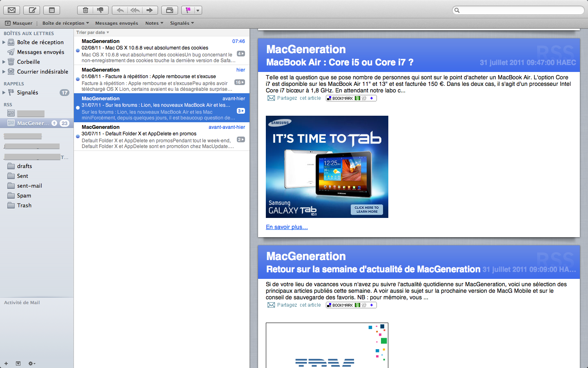Viewport: 588px width, 368px height.
Task: Click Partagez cet article under MacBook Air post
Action: click(299, 98)
